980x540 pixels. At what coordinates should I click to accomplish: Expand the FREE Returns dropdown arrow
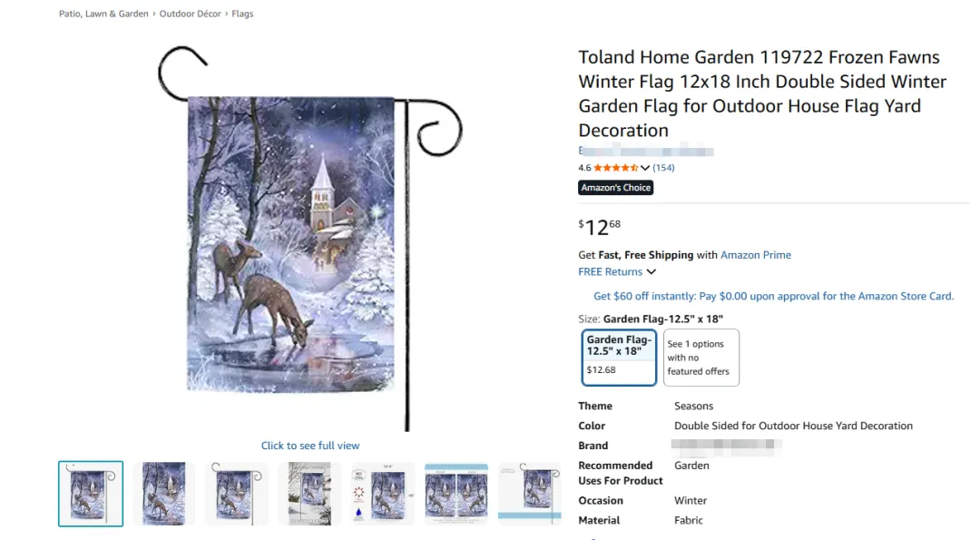(x=652, y=272)
